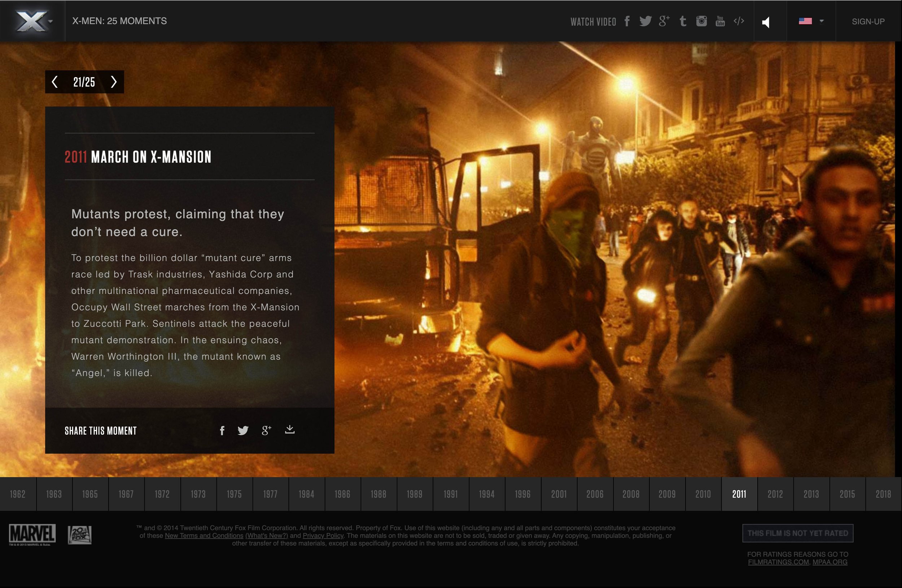Screen dimensions: 902x588
Task: Open the Instagram header icon
Action: click(701, 21)
